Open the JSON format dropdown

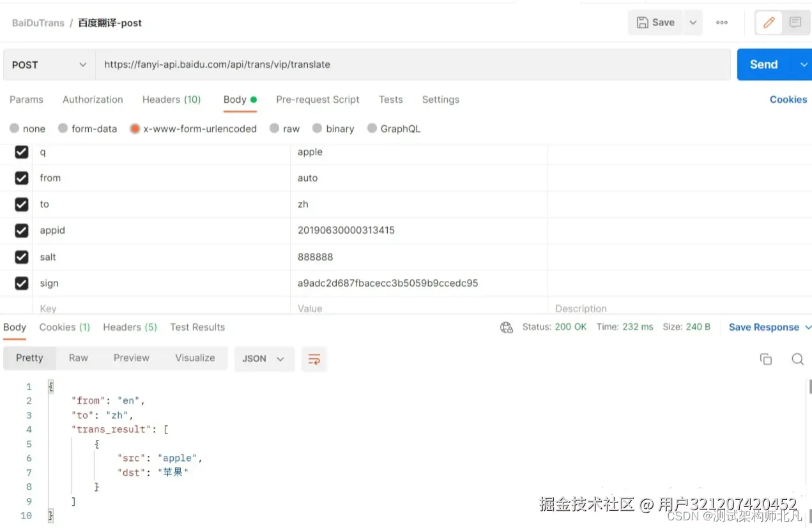coord(264,359)
